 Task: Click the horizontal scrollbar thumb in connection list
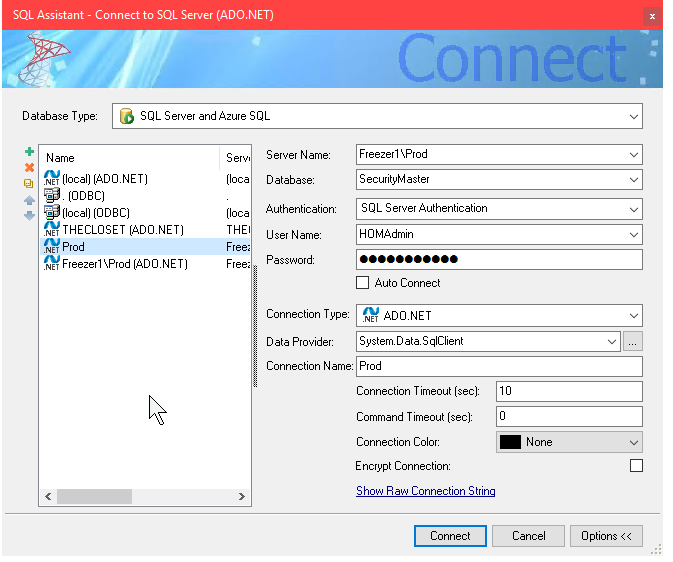[x=94, y=497]
